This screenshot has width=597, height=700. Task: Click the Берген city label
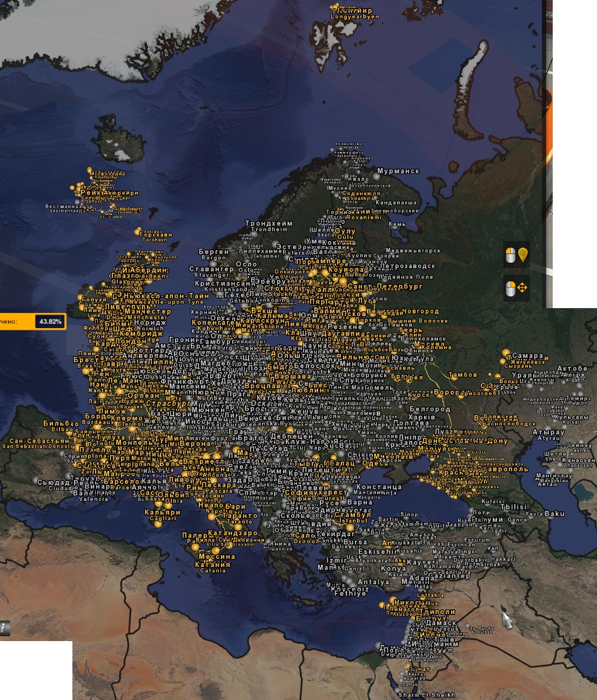[x=214, y=252]
